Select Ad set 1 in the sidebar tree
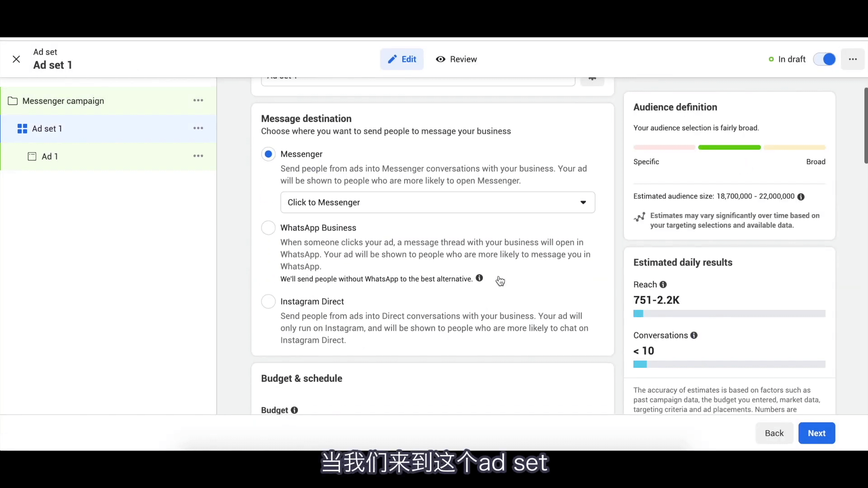This screenshot has height=488, width=868. pos(108,129)
